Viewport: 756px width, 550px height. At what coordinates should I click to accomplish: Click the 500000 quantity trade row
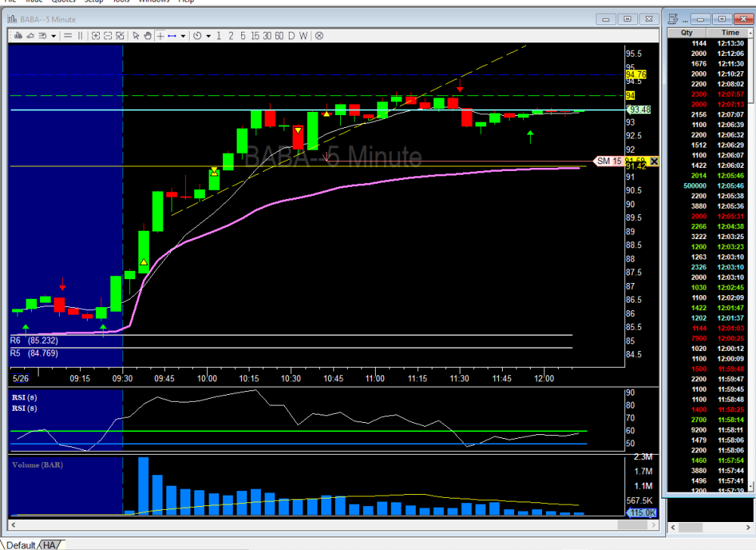coord(708,186)
